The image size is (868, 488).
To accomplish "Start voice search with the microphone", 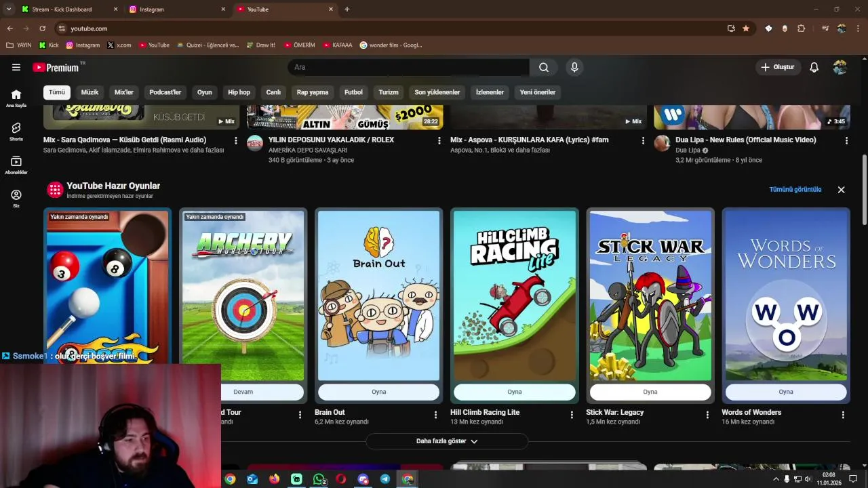I will (x=574, y=67).
